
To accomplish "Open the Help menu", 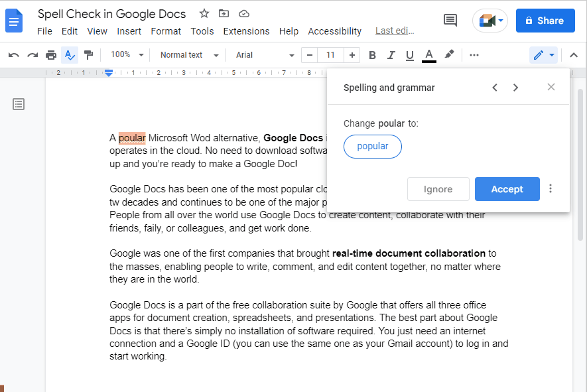I will coord(289,31).
